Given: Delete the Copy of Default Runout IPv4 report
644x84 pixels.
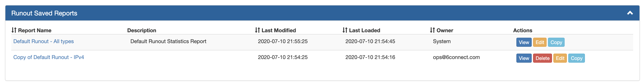Looking at the screenshot, I should coord(542,58).
